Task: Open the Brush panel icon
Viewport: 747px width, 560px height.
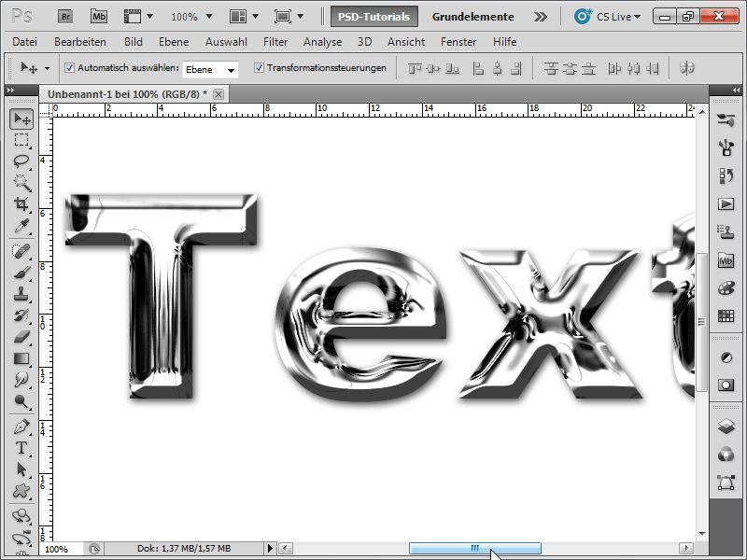Action: pyautogui.click(x=726, y=148)
